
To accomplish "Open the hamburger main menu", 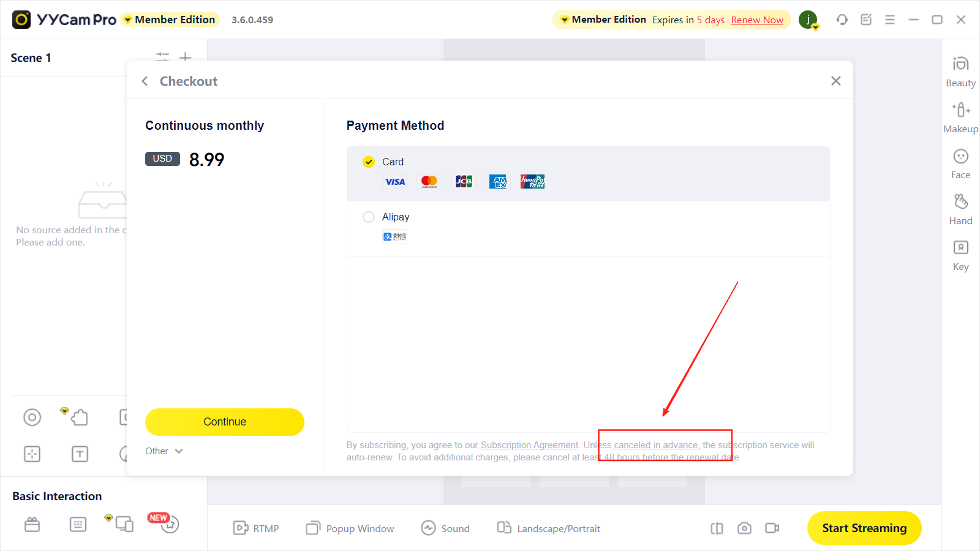I will pos(890,20).
